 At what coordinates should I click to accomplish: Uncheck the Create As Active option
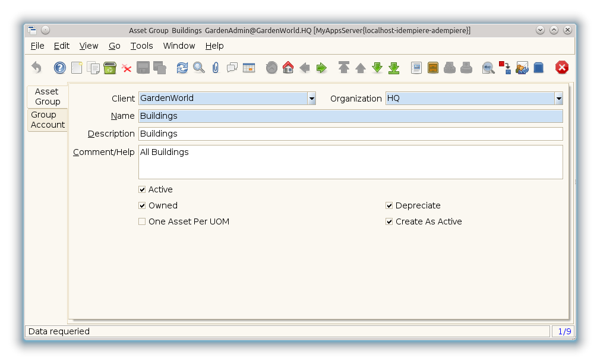(x=389, y=221)
